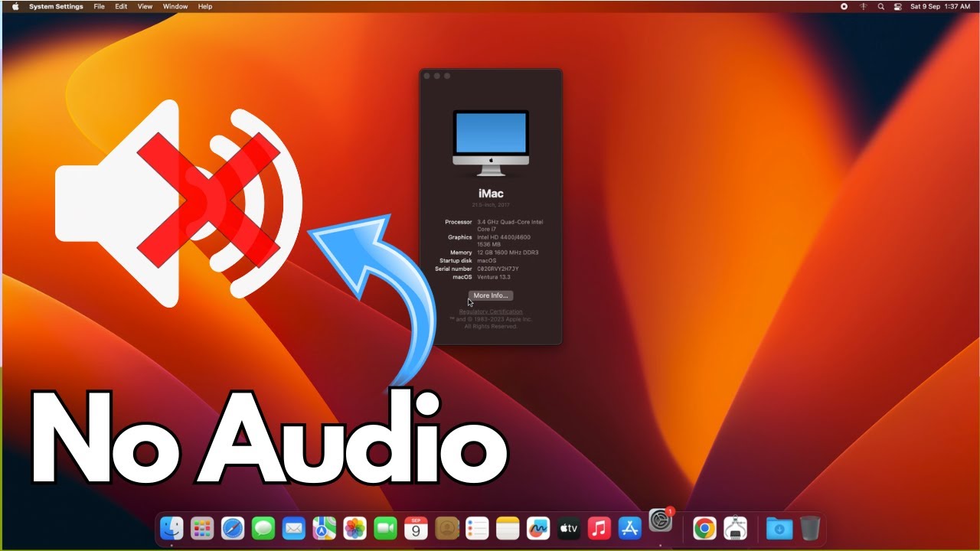This screenshot has height=551, width=980.
Task: Open Photos app in the Dock
Action: [x=354, y=528]
